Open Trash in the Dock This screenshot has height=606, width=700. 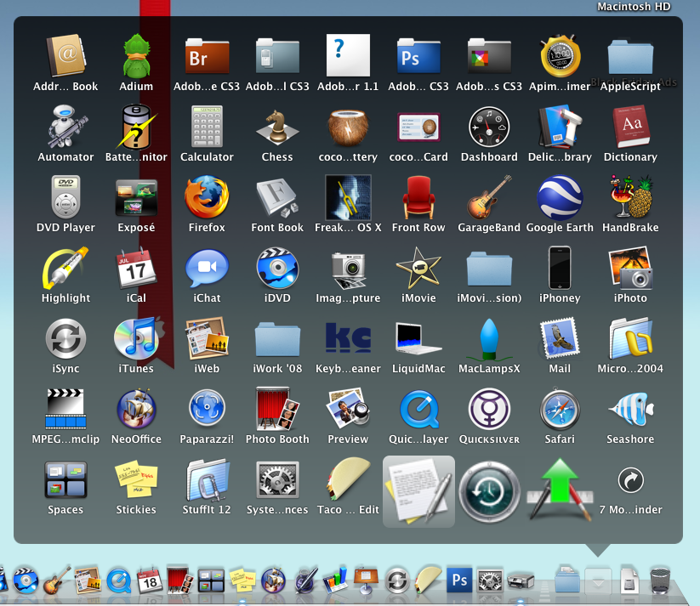pos(660,579)
